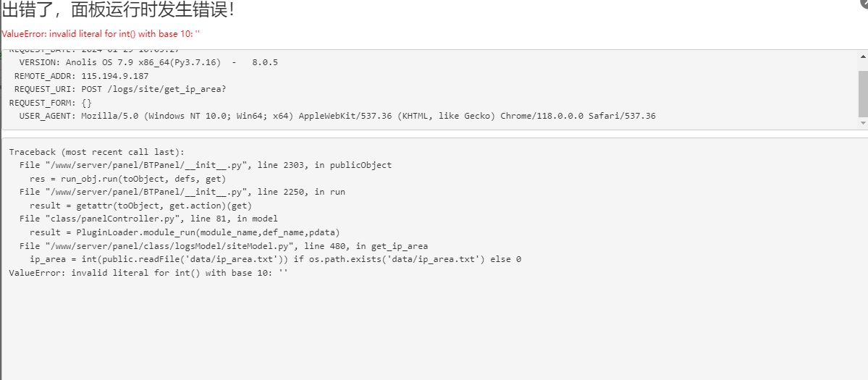Click the 'ip_area = int(public.readFile' code line
The height and width of the screenshot is (380, 868).
coord(275,259)
